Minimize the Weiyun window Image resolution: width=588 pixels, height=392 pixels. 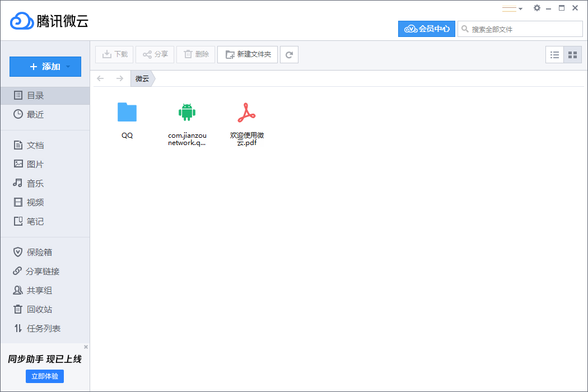pos(549,8)
